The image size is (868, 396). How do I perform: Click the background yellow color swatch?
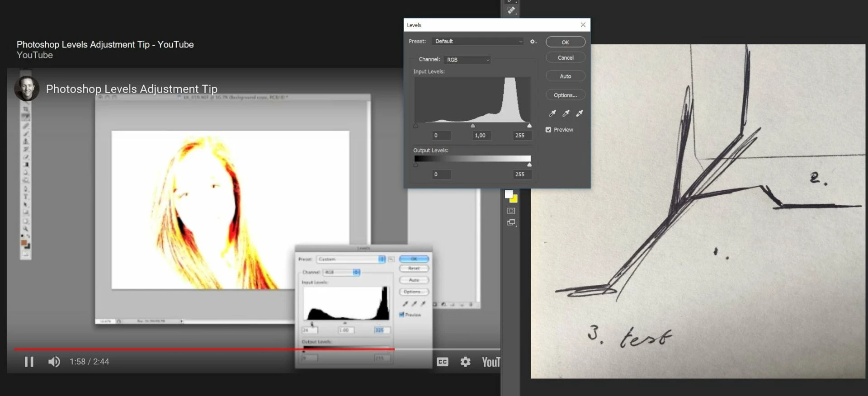click(x=514, y=199)
